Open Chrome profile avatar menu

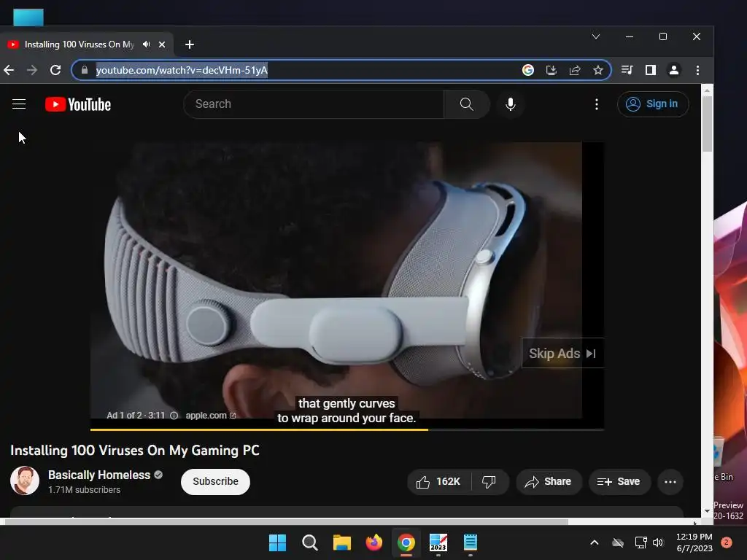[x=674, y=70]
